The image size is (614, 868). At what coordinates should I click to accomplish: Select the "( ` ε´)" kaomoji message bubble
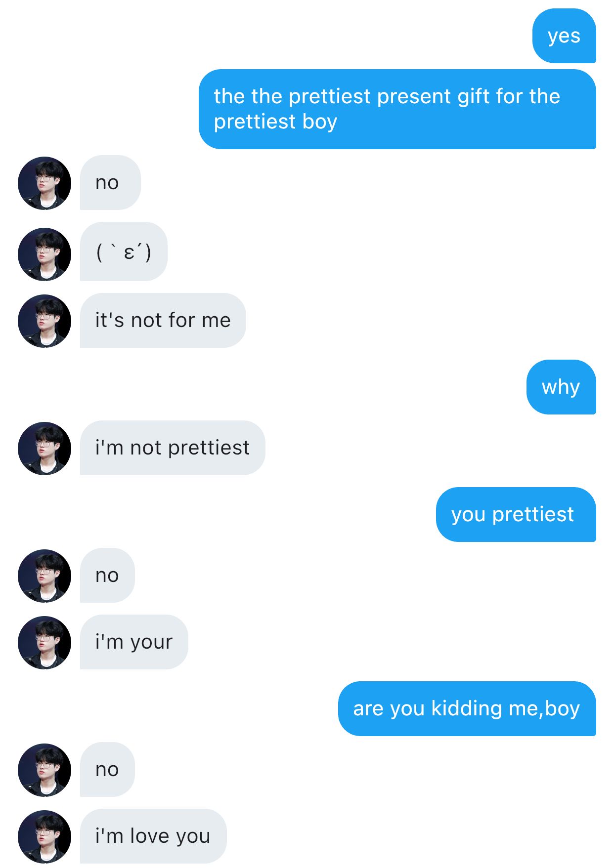pos(124,252)
